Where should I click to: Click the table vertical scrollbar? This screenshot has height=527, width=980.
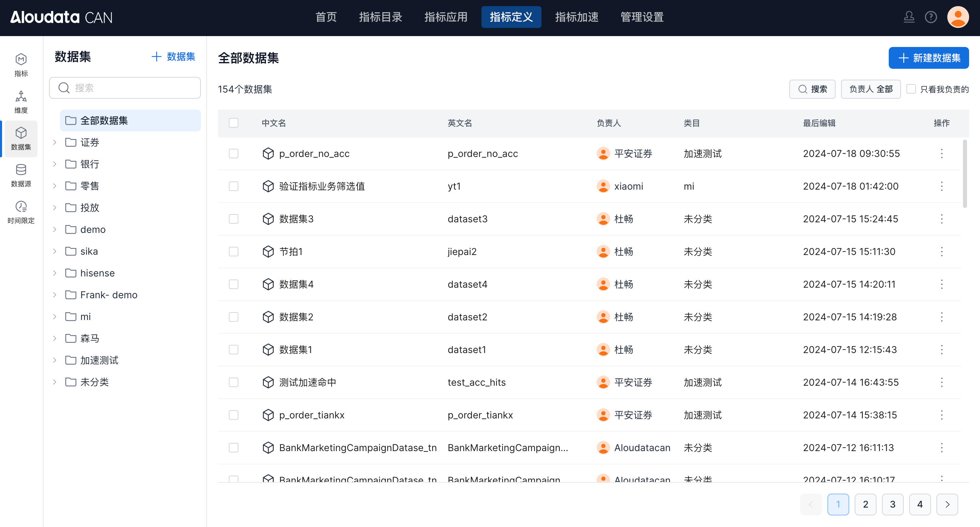(964, 174)
